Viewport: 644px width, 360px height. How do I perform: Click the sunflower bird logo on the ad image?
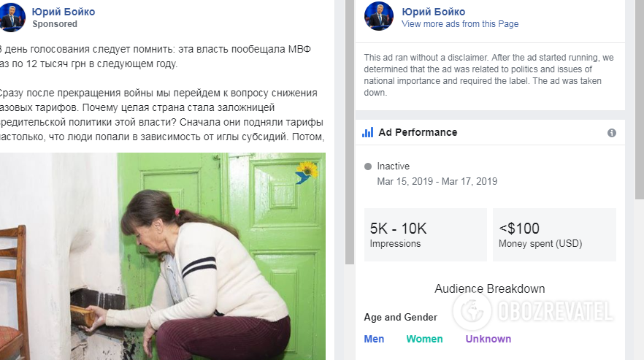tap(307, 172)
